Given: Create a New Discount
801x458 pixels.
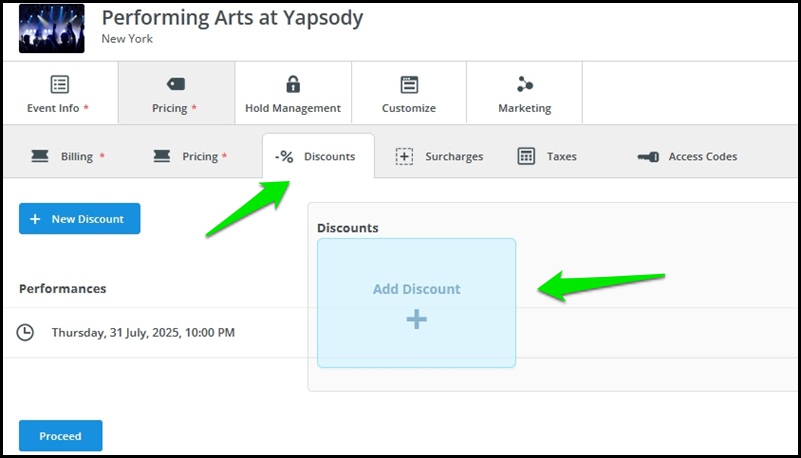Looking at the screenshot, I should tap(80, 219).
